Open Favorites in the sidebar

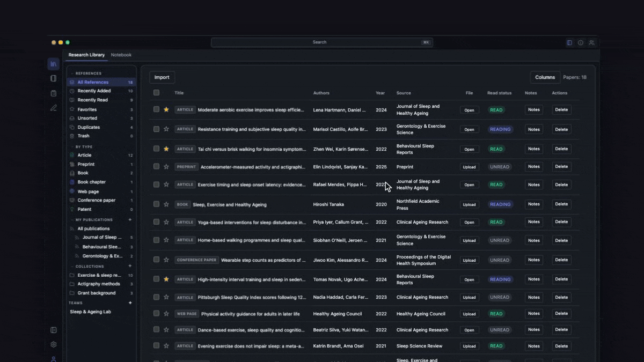pos(101,109)
